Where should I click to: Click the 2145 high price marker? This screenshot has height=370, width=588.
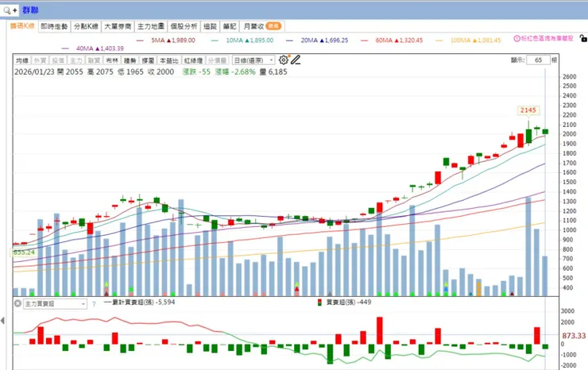click(x=528, y=110)
